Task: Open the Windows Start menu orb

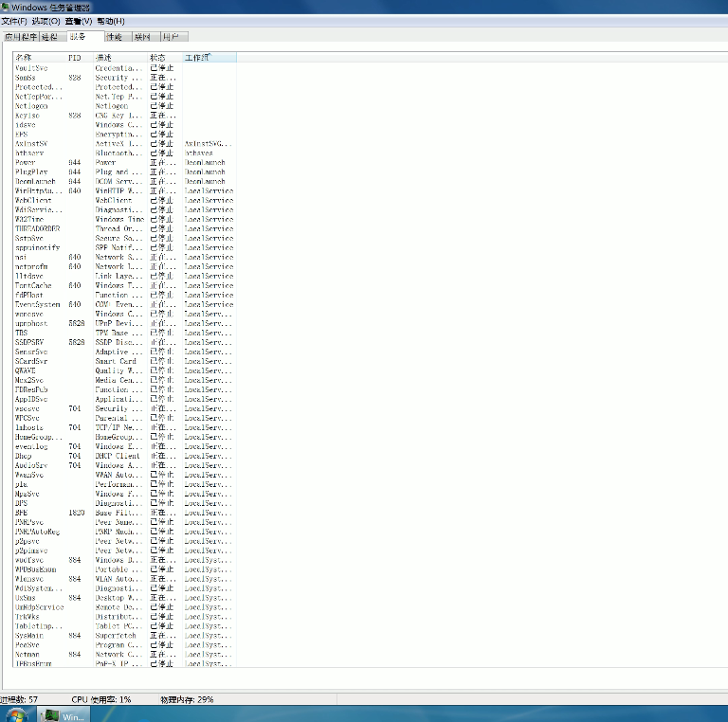Action: click(17, 716)
